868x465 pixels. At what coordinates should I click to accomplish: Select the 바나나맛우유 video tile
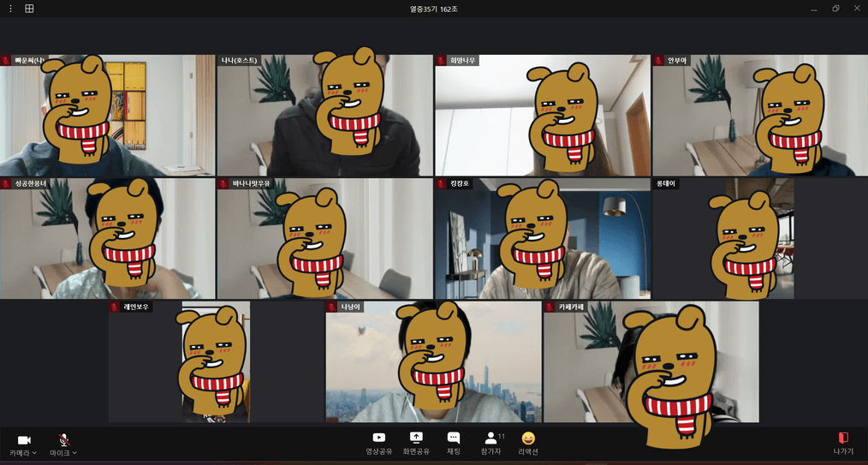(x=325, y=238)
